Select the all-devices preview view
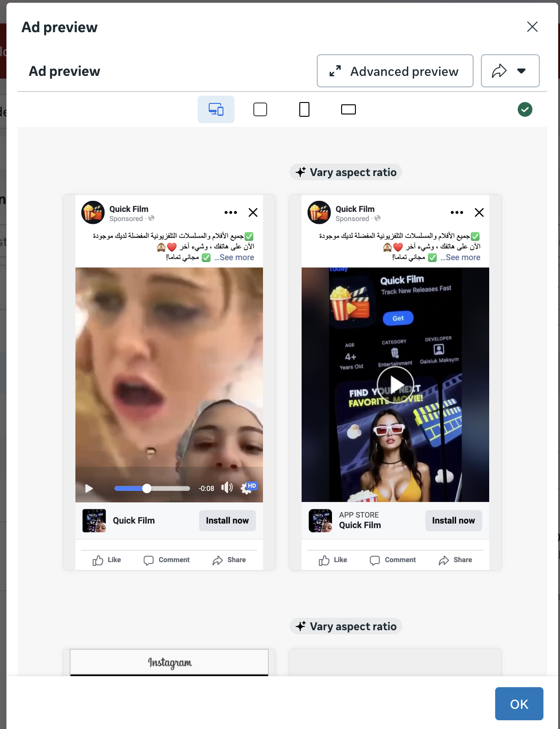 point(216,109)
